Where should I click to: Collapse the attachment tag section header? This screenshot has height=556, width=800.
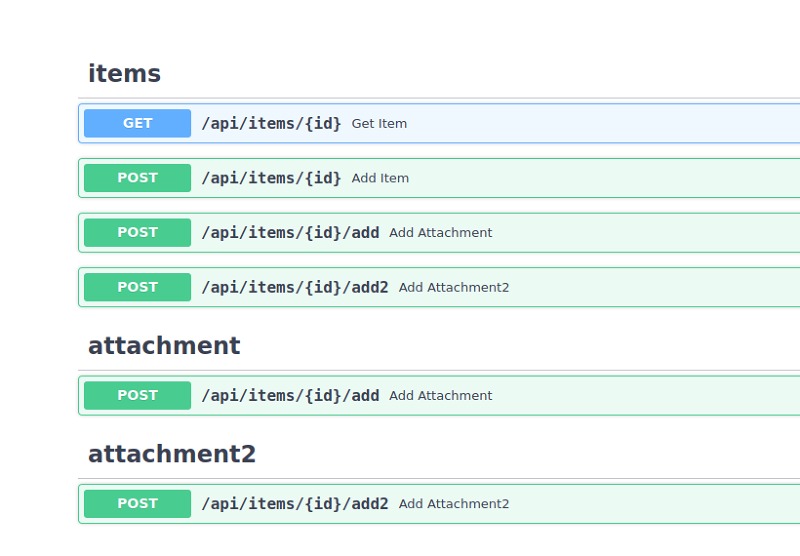point(164,346)
